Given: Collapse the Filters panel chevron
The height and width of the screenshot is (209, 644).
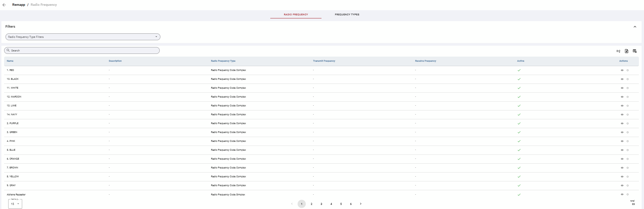Looking at the screenshot, I should [635, 27].
